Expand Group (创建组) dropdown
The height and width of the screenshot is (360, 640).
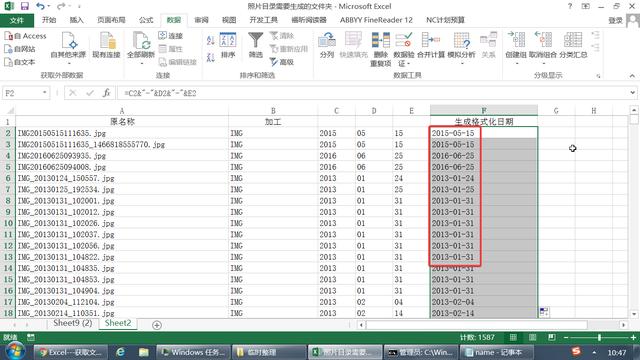coord(516,63)
